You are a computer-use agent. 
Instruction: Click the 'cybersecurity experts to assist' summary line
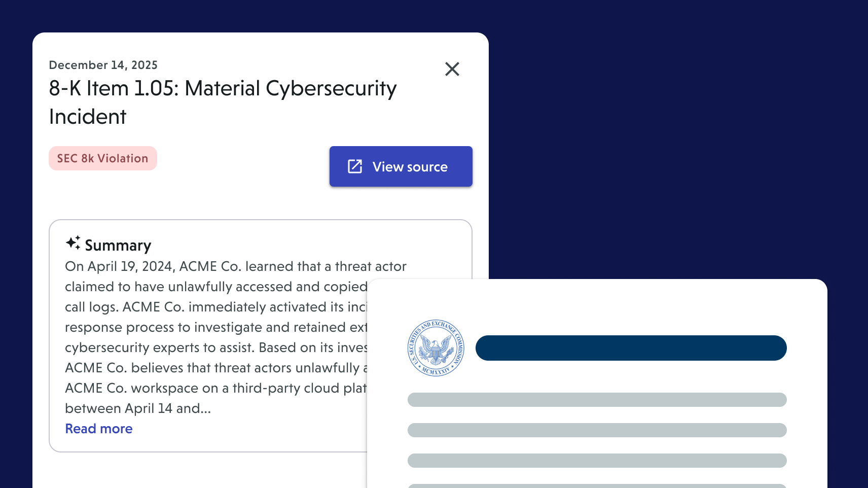[215, 347]
